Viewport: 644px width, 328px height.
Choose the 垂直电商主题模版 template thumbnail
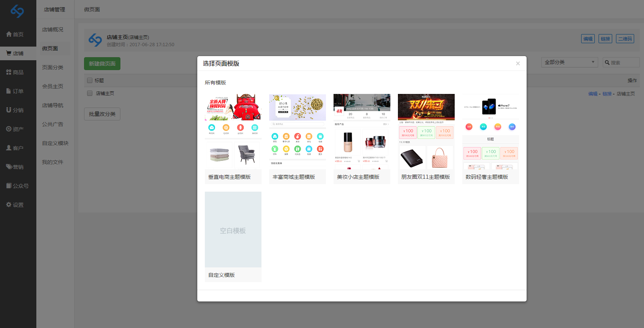[x=233, y=131]
